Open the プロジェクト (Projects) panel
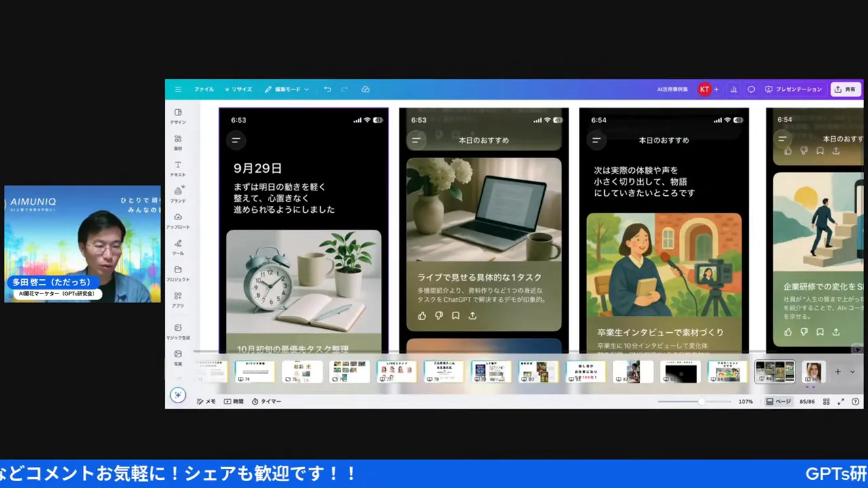This screenshot has height=488, width=868. click(178, 273)
